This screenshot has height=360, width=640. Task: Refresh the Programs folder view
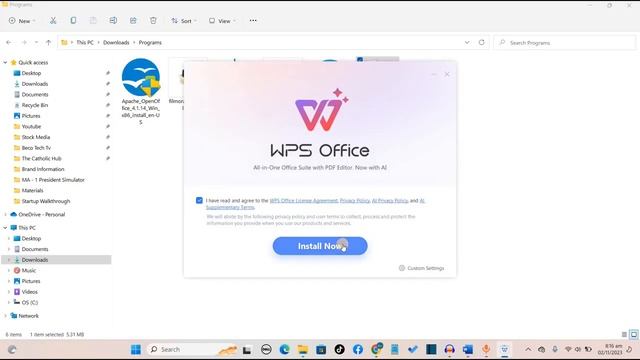point(482,42)
